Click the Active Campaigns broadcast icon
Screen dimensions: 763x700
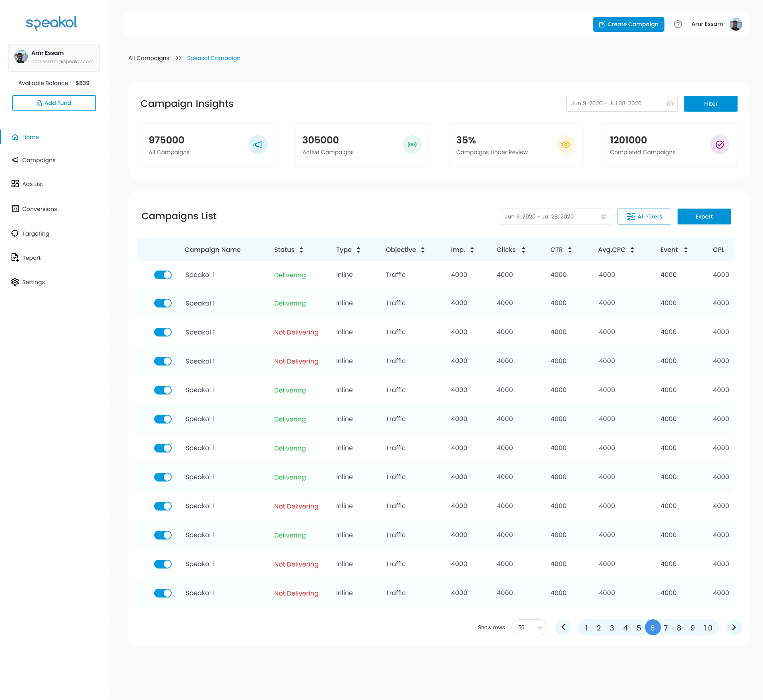tap(412, 145)
